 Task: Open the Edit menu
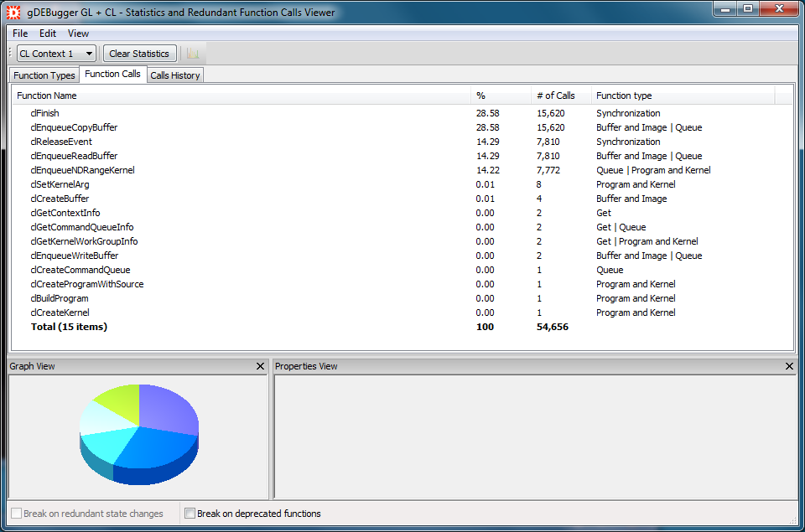pyautogui.click(x=48, y=34)
